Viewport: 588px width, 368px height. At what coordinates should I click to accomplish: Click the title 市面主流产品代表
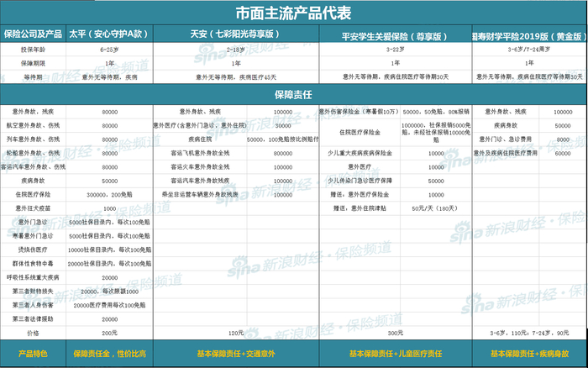click(x=293, y=13)
